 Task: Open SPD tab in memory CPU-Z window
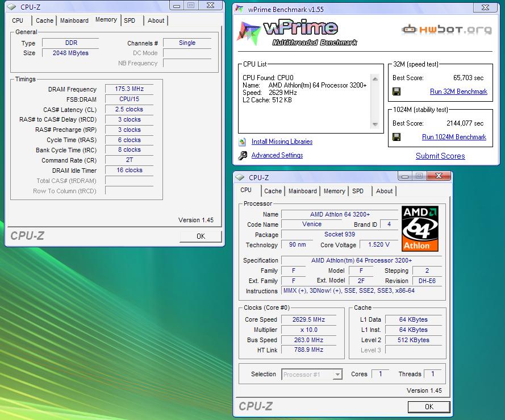coord(130,20)
